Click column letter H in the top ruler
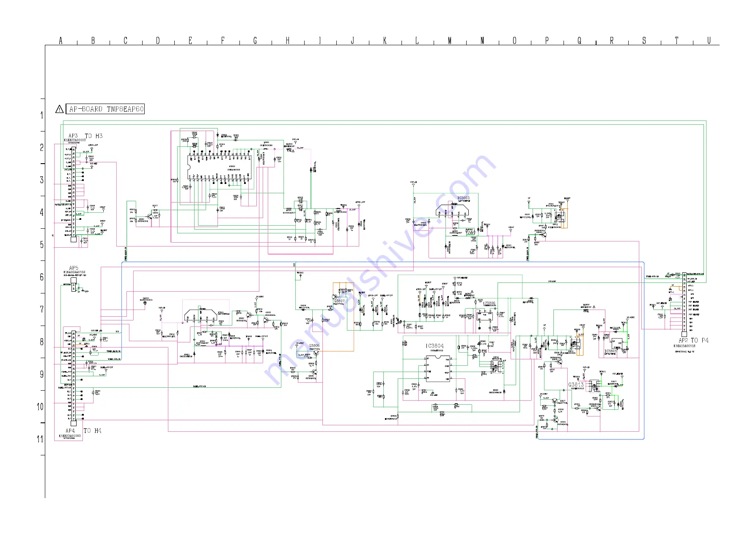 pos(288,41)
